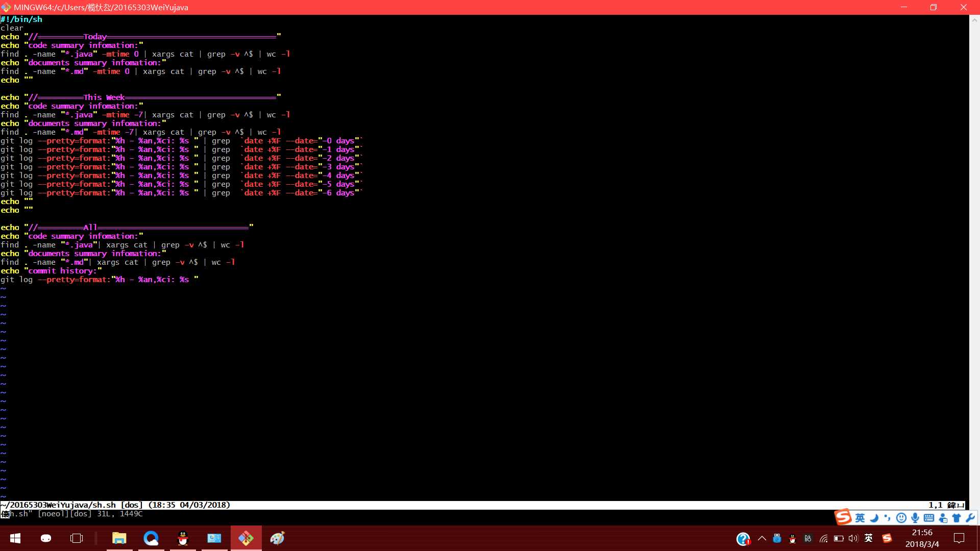Click the git log line with '-3 days'
980x551 pixels.
point(182,167)
